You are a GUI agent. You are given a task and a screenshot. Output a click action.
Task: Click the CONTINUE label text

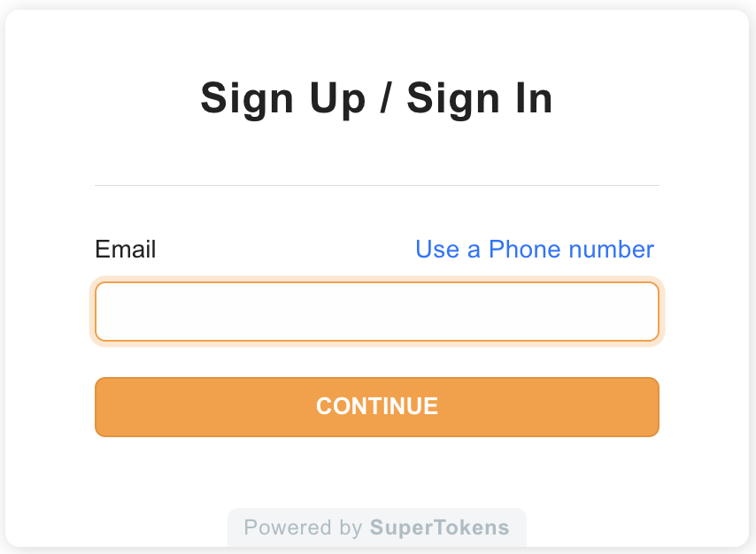tap(376, 406)
